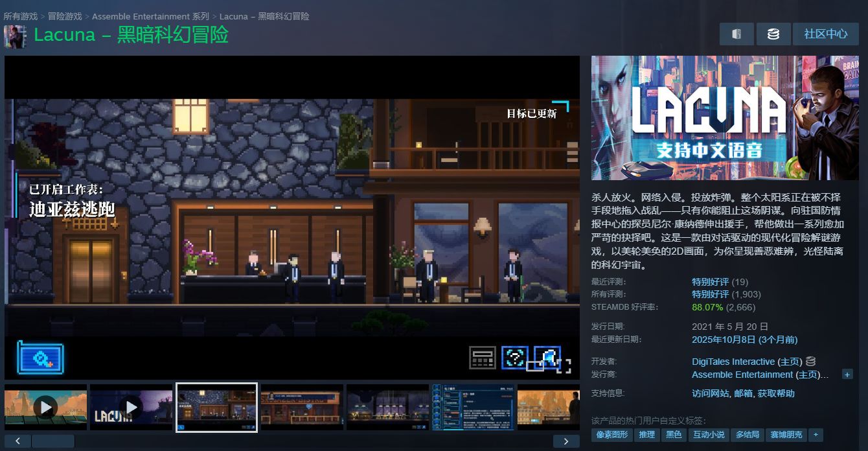
Task: Go to 所有游戏 breadcrumb
Action: coord(20,16)
